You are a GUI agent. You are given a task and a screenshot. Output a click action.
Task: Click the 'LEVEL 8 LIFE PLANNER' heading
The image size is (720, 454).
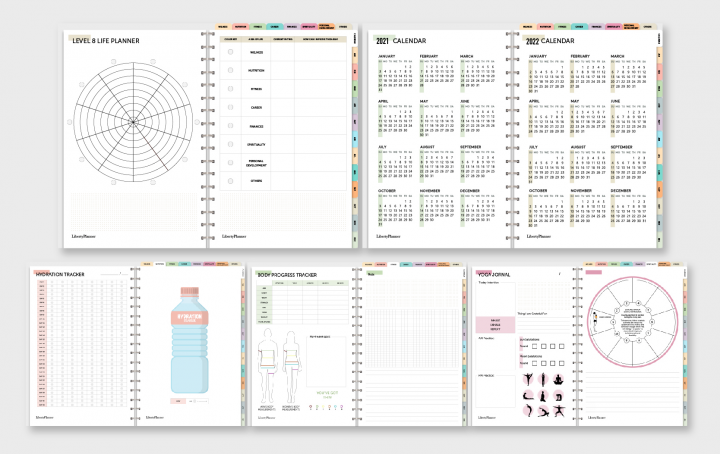coord(106,40)
